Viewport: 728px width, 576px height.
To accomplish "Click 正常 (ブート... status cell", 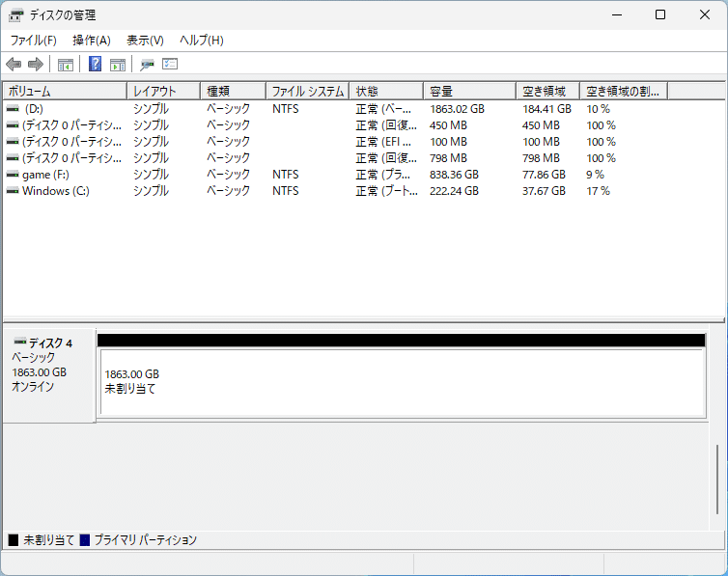I will point(387,191).
